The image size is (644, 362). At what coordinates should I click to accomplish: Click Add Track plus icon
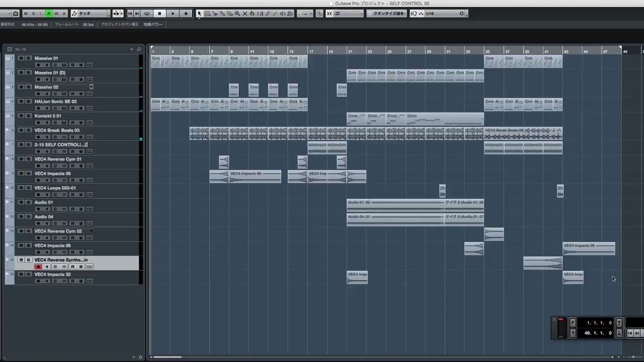click(x=131, y=49)
